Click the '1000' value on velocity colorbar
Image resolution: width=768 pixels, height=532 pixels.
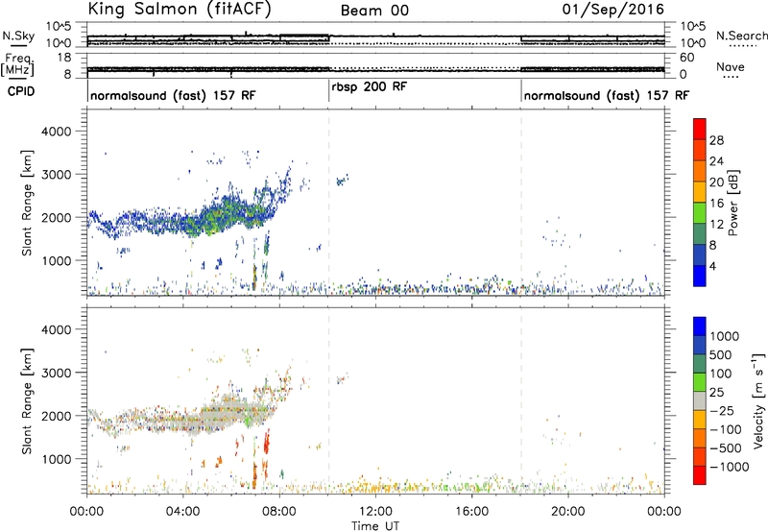pyautogui.click(x=725, y=336)
